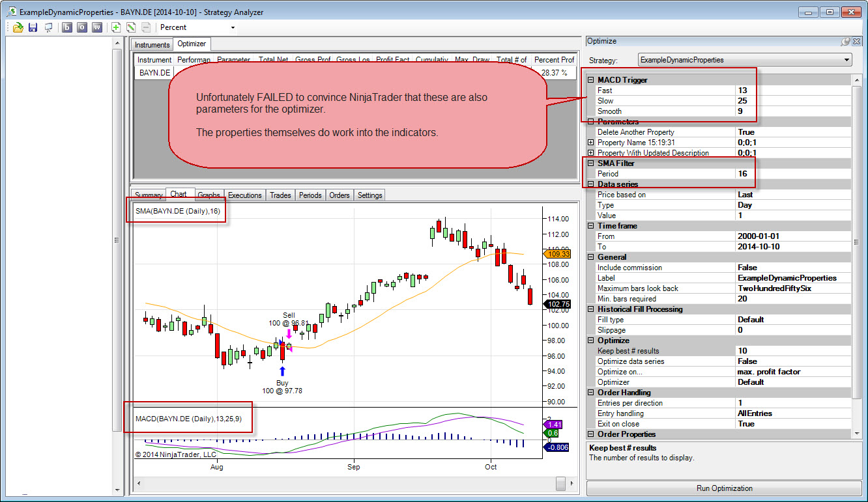Click the property grid scroll-down arrow
The width and height of the screenshot is (868, 502).
pos(858,434)
